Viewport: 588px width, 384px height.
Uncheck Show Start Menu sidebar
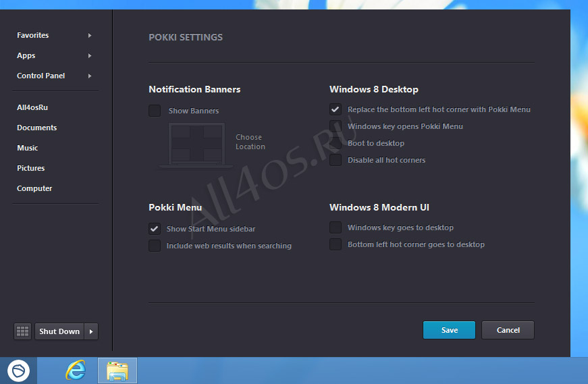155,229
